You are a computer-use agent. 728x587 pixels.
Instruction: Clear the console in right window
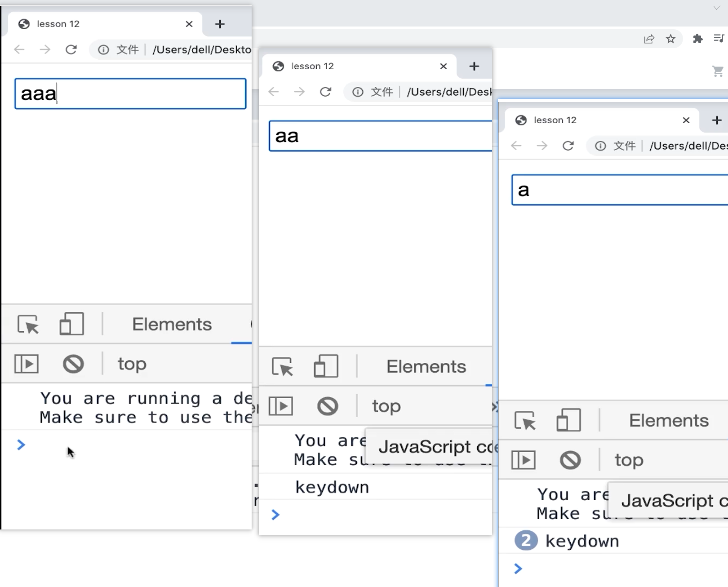[x=570, y=460]
